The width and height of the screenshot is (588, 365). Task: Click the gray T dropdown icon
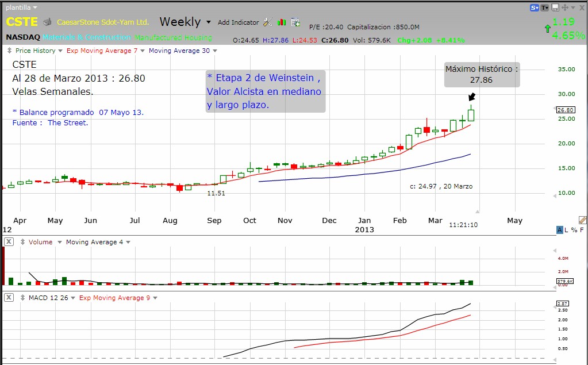pos(544,7)
